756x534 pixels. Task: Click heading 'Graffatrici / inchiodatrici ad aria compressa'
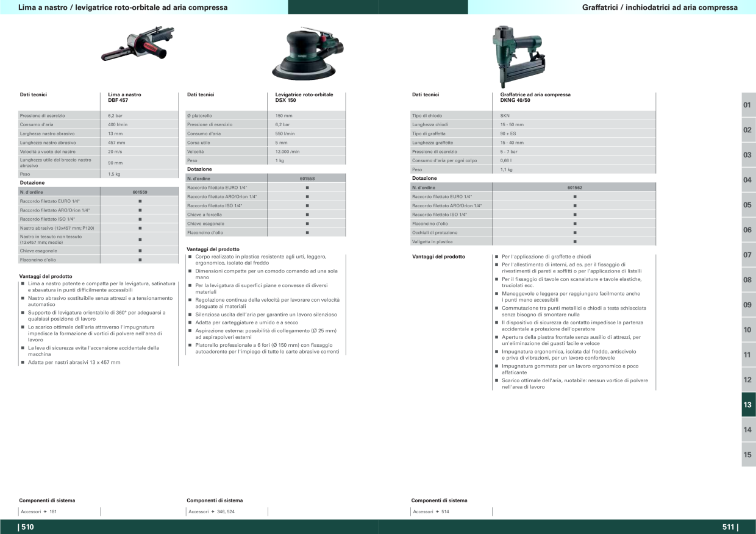coord(660,7)
